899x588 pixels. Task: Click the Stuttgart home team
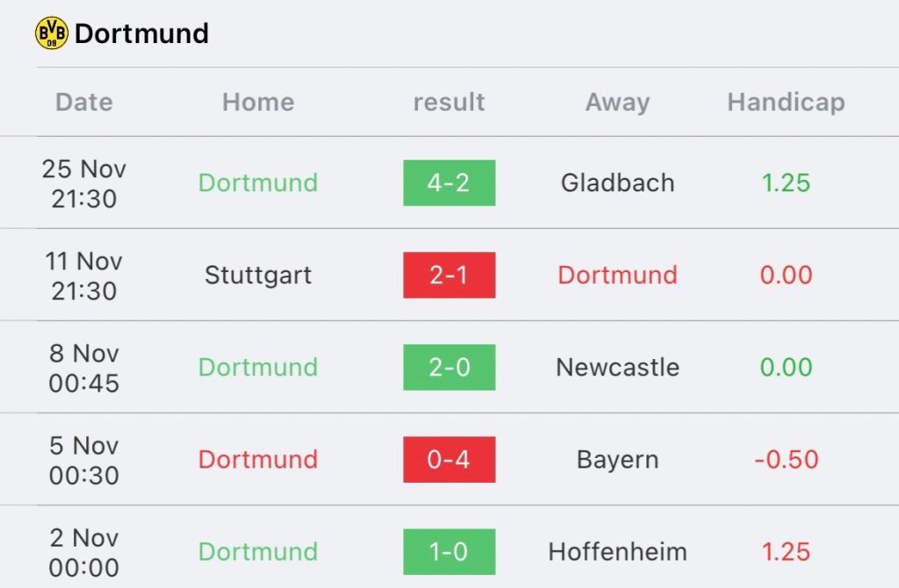[x=258, y=276]
